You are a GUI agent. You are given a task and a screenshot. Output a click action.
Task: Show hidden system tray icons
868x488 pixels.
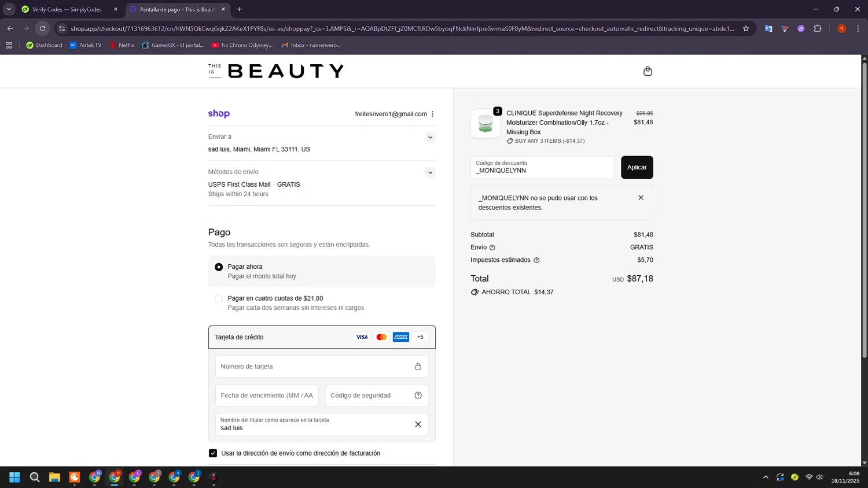pos(766,477)
